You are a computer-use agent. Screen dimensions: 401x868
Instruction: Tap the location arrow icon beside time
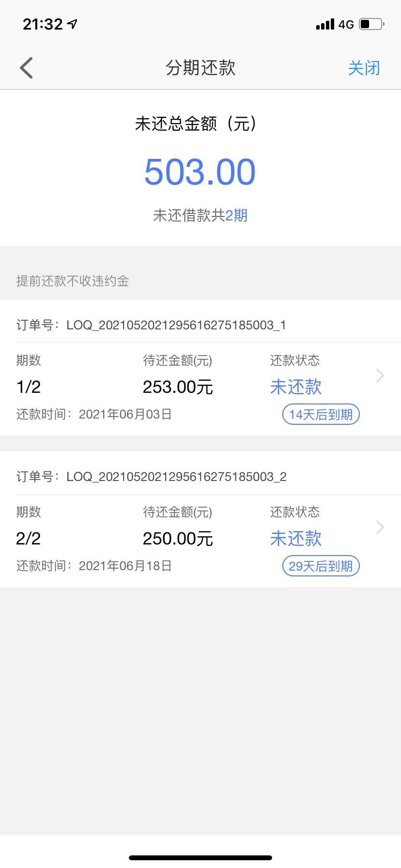tap(73, 24)
